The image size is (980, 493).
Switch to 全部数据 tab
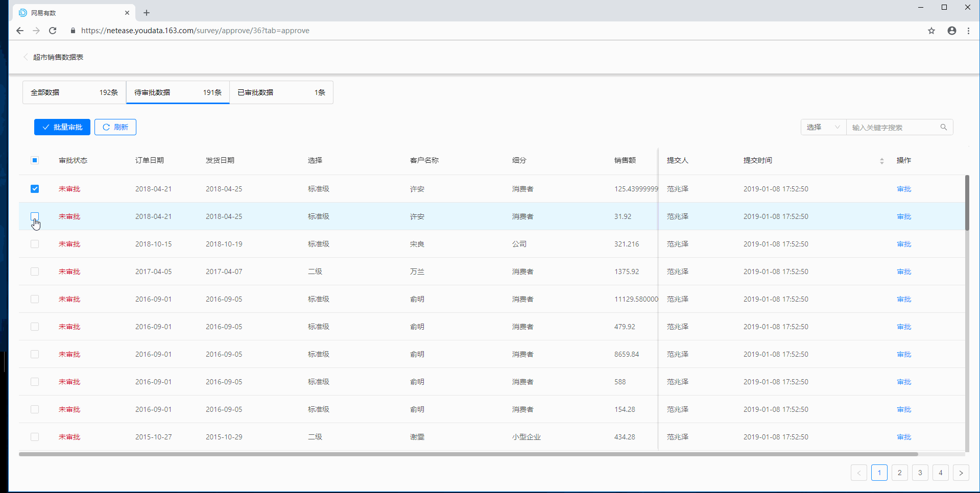click(x=75, y=92)
